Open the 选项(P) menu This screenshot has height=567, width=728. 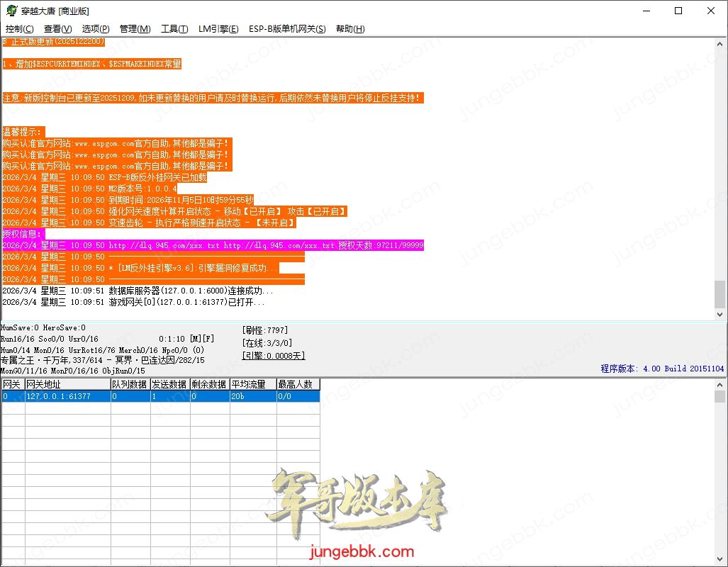[96, 29]
